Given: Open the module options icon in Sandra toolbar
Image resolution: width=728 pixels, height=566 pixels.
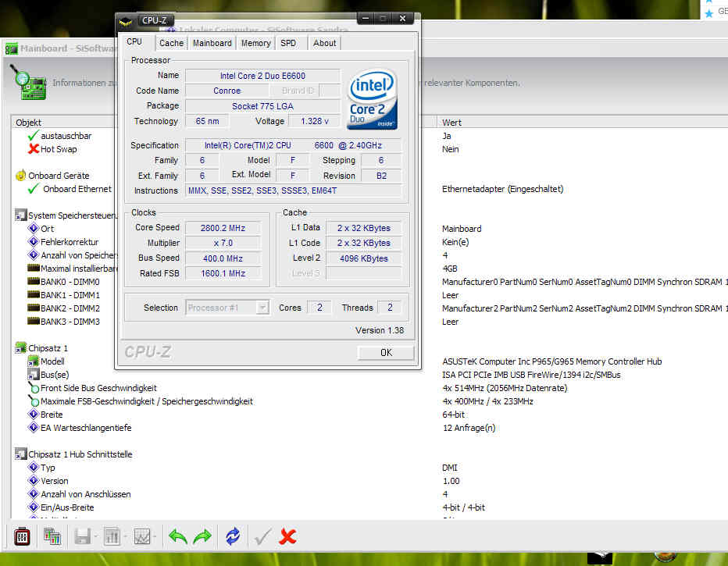Looking at the screenshot, I should (22, 537).
